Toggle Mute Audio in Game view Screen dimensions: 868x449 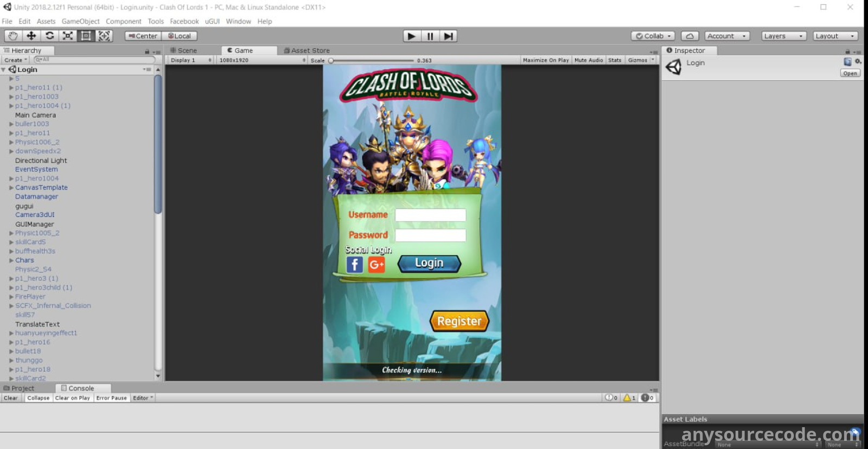pos(588,60)
